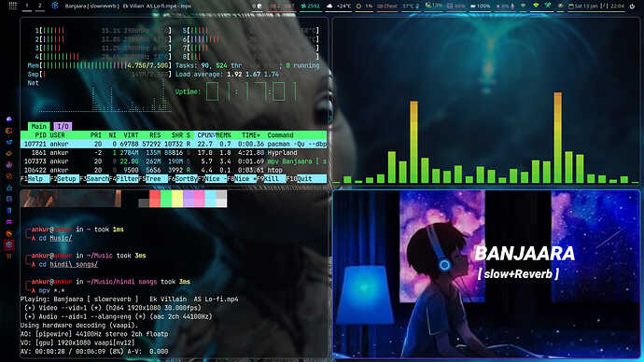Sort htop by CPU% column header
644x362 pixels.
[205, 135]
